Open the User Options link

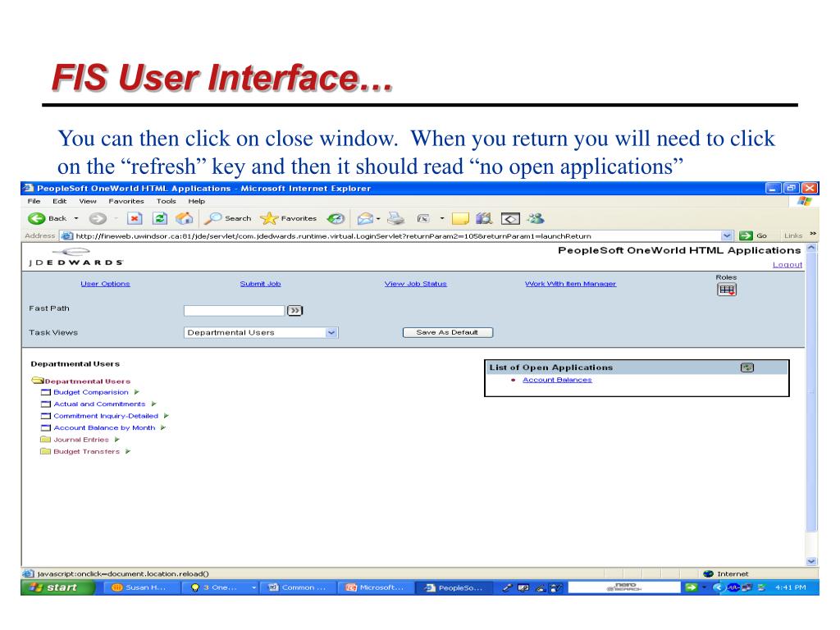pos(106,284)
